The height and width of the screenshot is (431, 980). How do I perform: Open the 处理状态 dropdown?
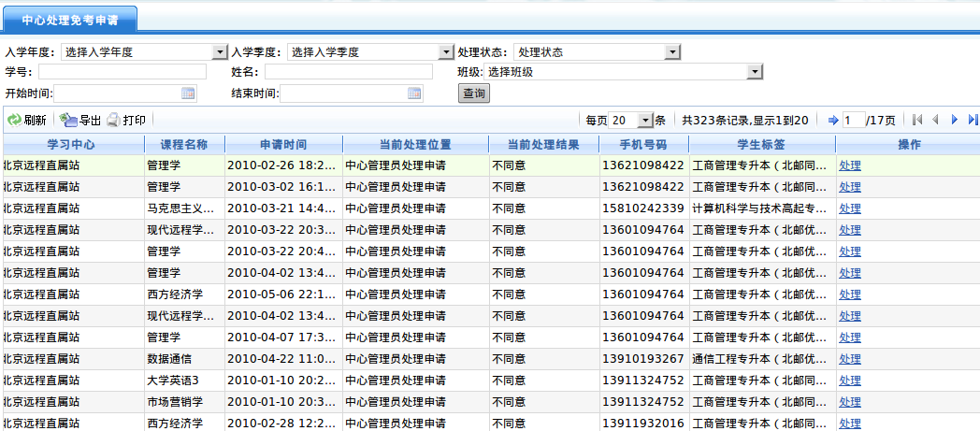pyautogui.click(x=671, y=52)
